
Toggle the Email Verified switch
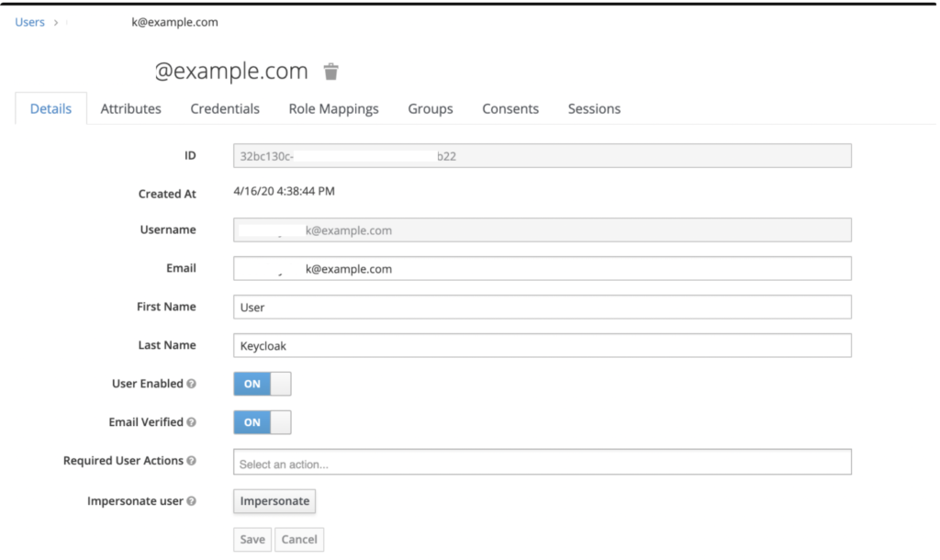pyautogui.click(x=263, y=422)
